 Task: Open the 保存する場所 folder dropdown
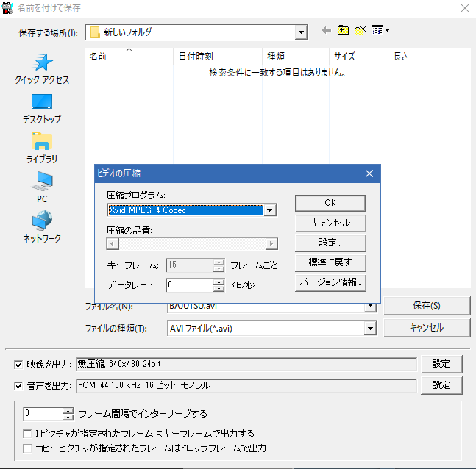300,32
